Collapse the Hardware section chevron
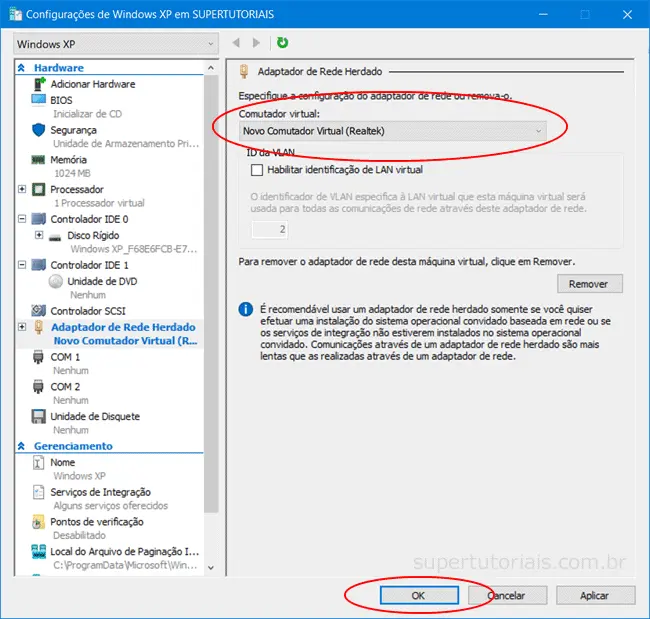The width and height of the screenshot is (650, 619). pos(22,68)
